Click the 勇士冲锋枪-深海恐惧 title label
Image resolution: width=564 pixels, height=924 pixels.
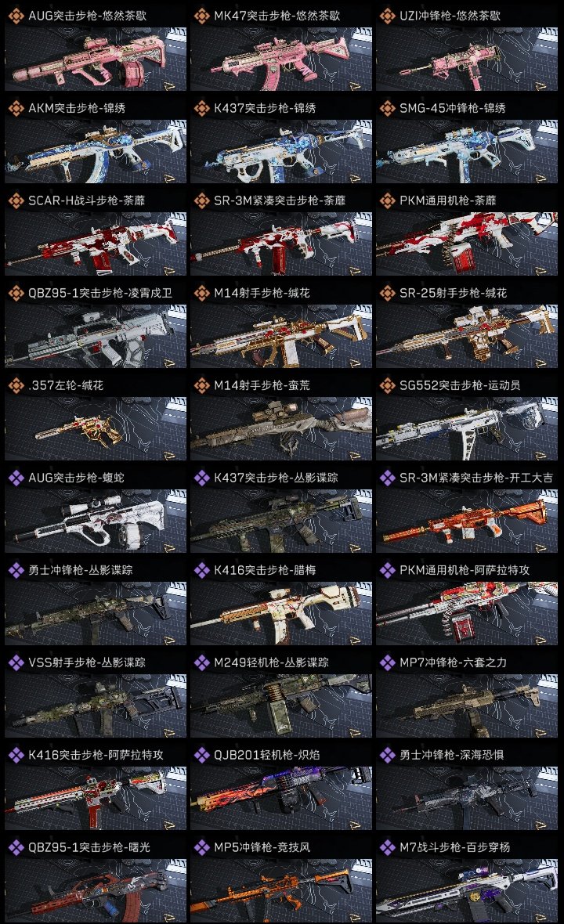click(451, 755)
